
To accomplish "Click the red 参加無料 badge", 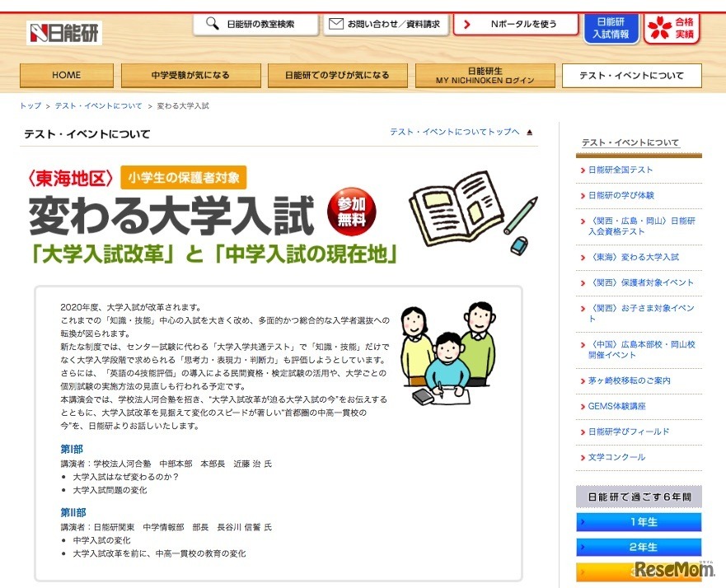I will 351,212.
